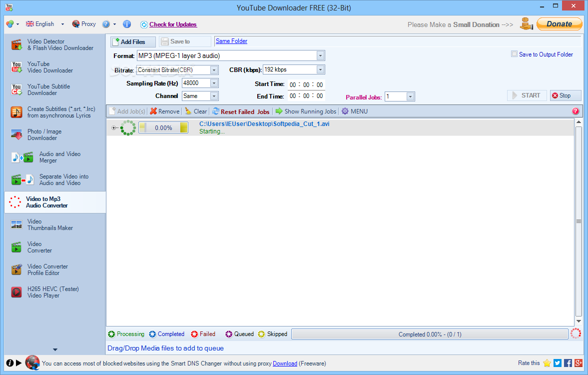The image size is (588, 375).
Task: Click the job list scroll up arrow
Action: [579, 122]
